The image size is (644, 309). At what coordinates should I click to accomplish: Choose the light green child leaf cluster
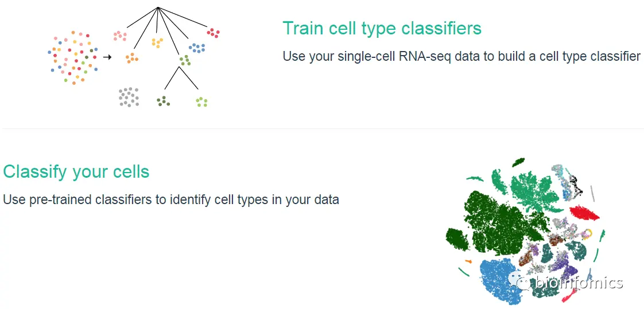[201, 102]
